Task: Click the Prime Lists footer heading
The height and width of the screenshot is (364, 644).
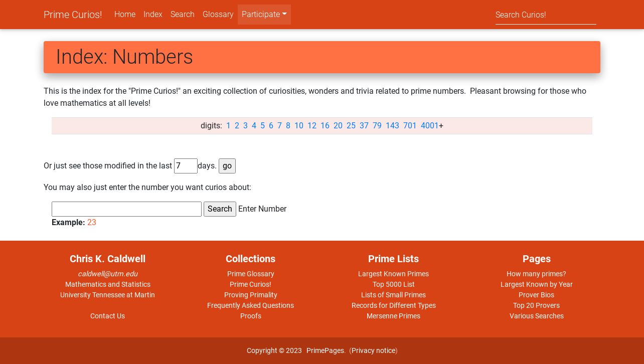Action: coord(394,259)
